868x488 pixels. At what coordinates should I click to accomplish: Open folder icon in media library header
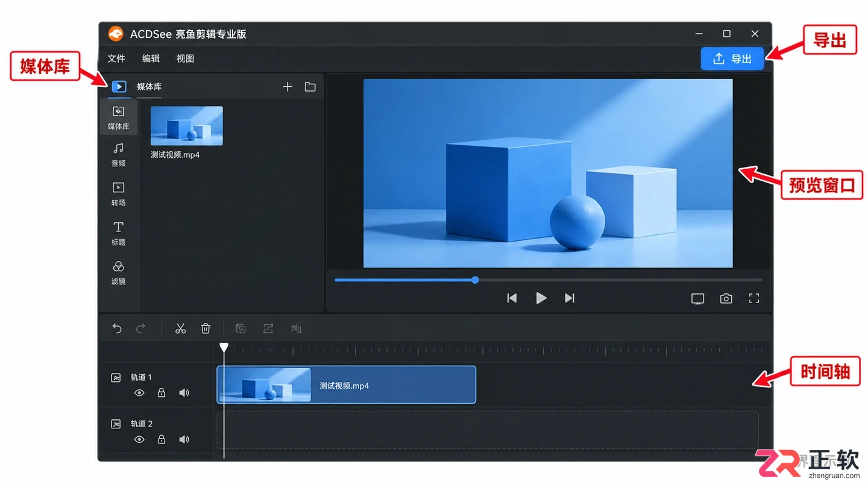click(x=310, y=87)
